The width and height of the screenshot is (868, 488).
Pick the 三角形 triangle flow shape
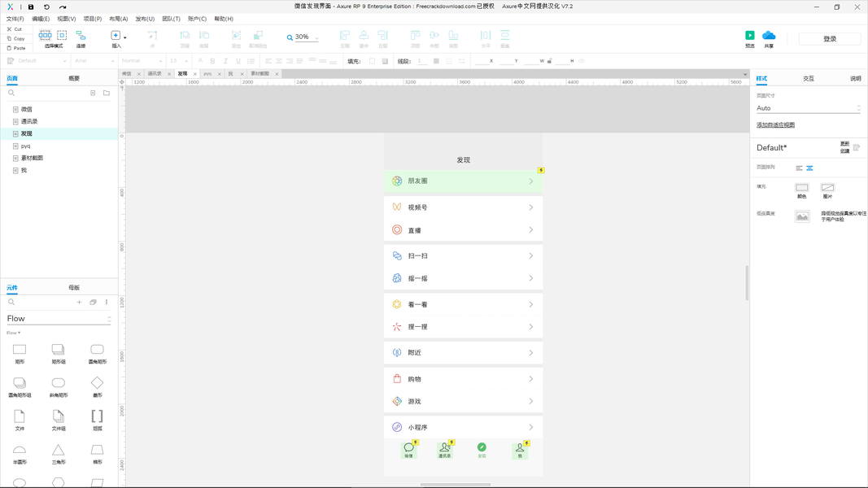click(58, 454)
